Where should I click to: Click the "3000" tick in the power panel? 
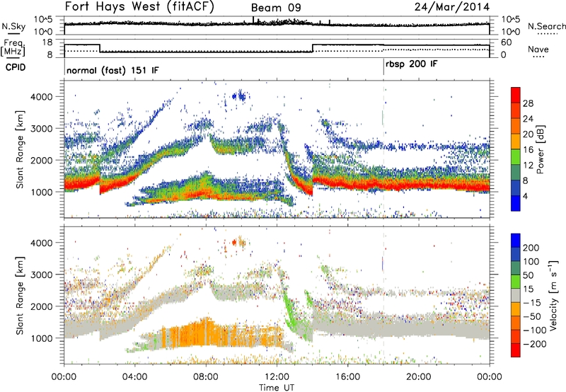(x=42, y=129)
